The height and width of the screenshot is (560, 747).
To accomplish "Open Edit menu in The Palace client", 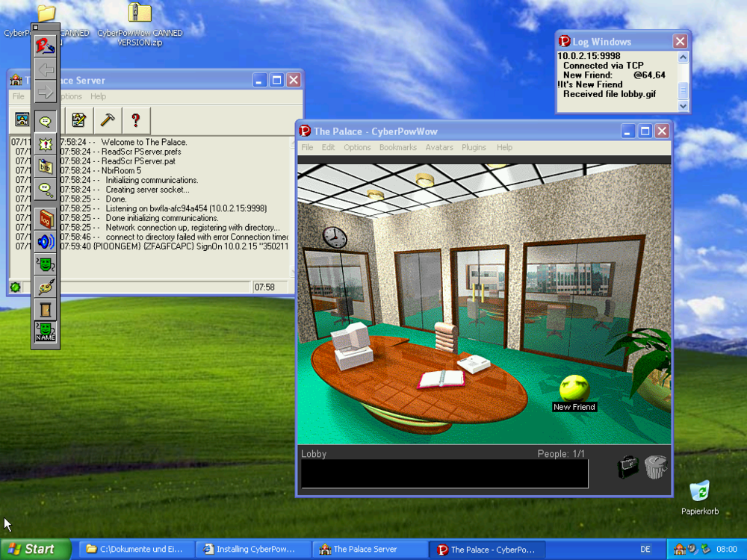I will tap(328, 147).
